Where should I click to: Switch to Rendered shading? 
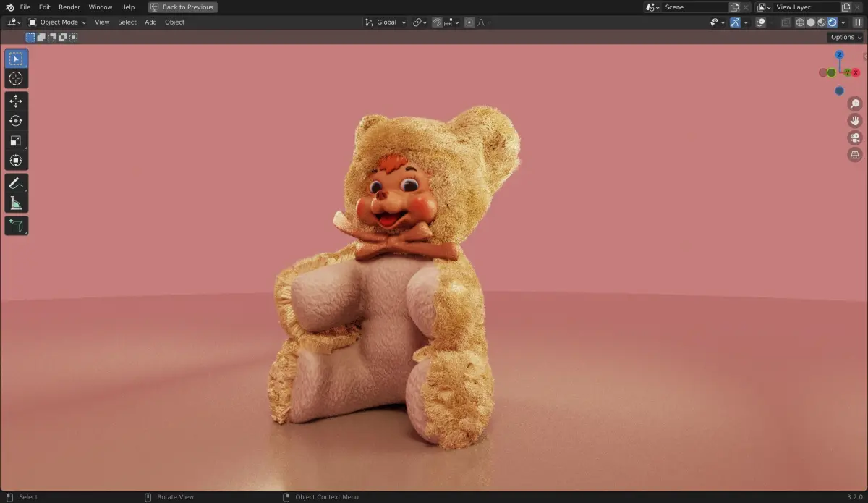(833, 22)
